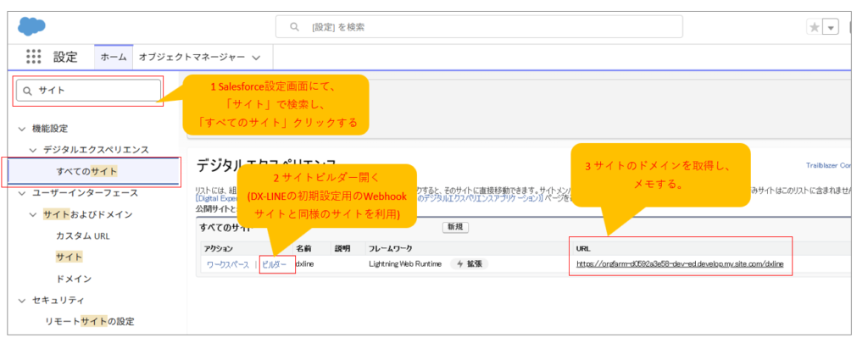Screen dimensions: 868x343
Task: Open the オブジェクトマネージャー tab
Action: click(x=192, y=57)
